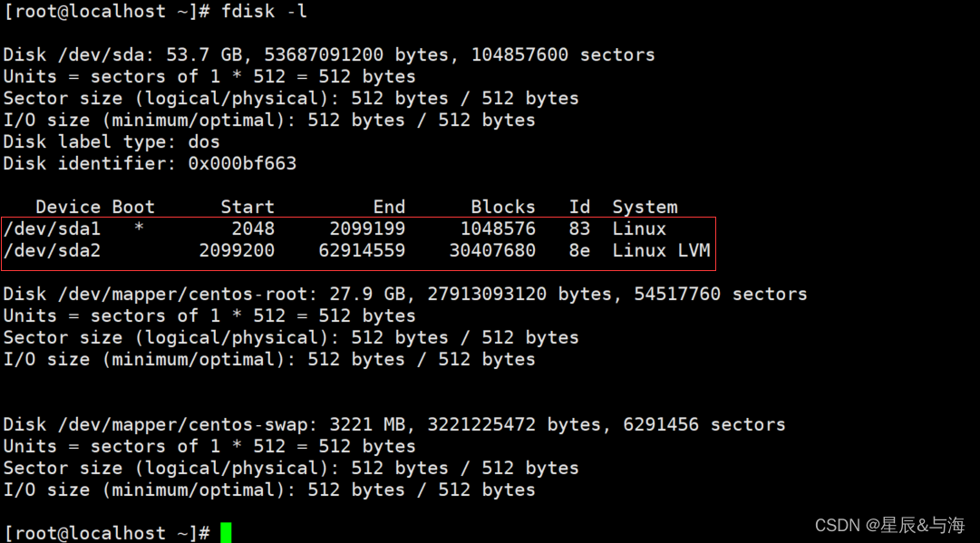Click blocks value '1048576'
This screenshot has width=980, height=543.
pyautogui.click(x=498, y=228)
